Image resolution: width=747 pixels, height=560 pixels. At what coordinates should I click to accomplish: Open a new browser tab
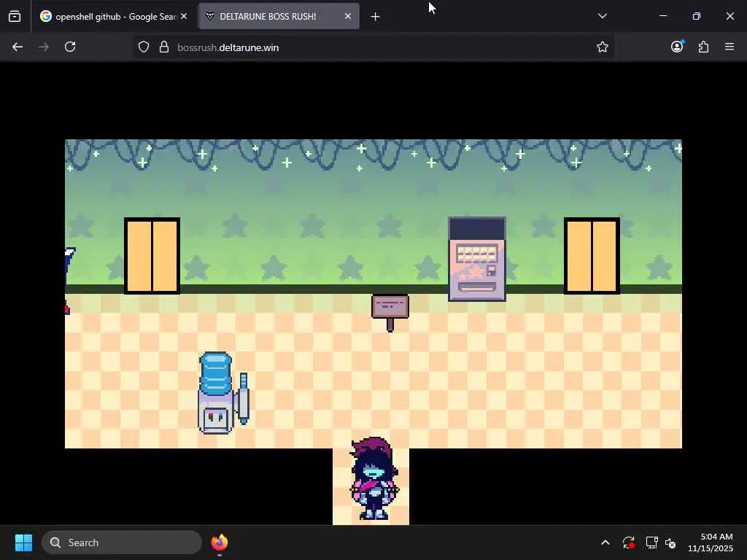[x=375, y=17]
